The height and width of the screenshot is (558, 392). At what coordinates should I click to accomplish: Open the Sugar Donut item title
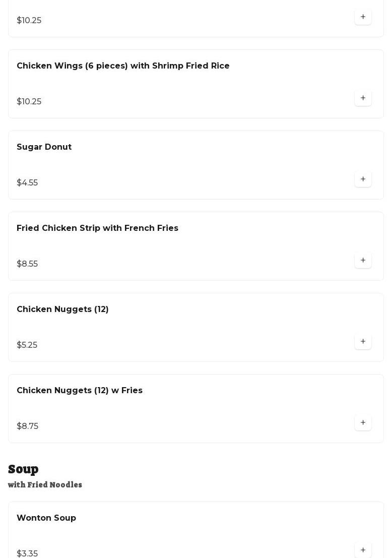pos(44,147)
